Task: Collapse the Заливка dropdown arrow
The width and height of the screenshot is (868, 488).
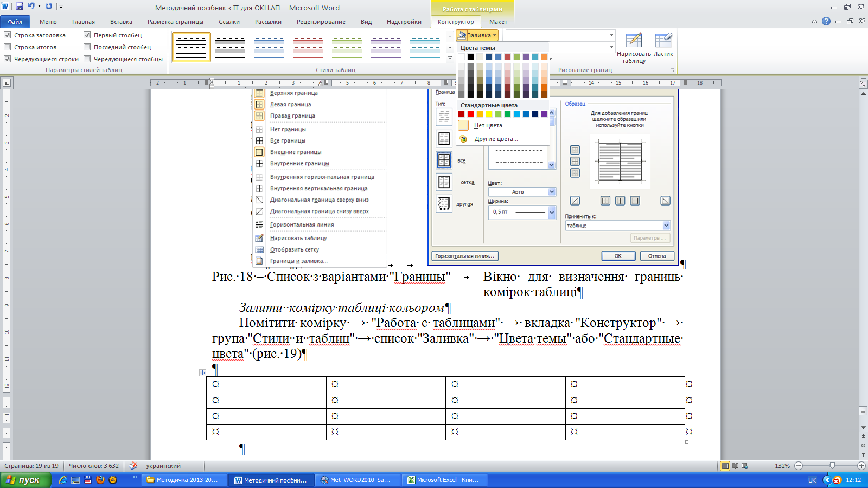Action: pos(494,35)
